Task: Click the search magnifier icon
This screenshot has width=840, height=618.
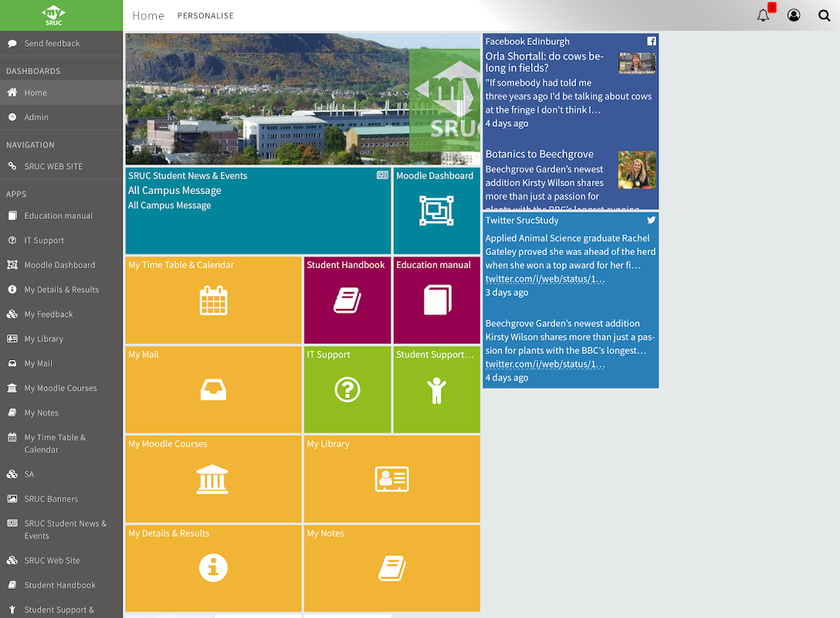Action: point(824,15)
